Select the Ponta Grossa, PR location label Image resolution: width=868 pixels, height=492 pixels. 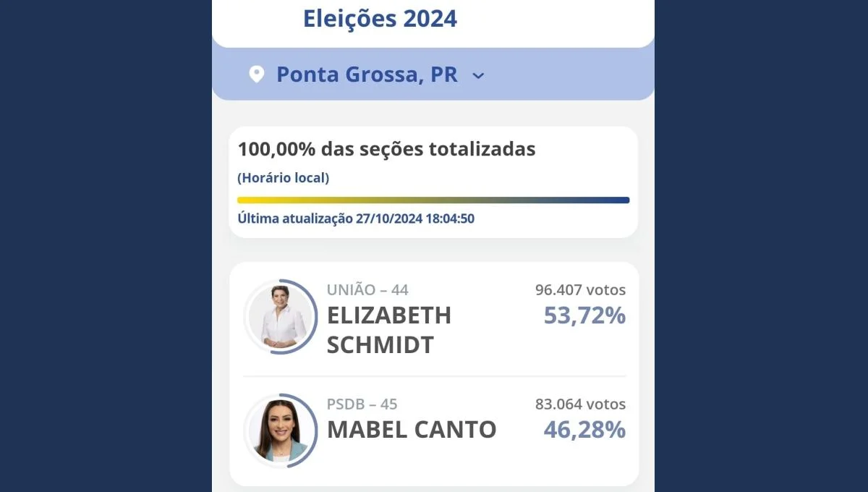(367, 75)
